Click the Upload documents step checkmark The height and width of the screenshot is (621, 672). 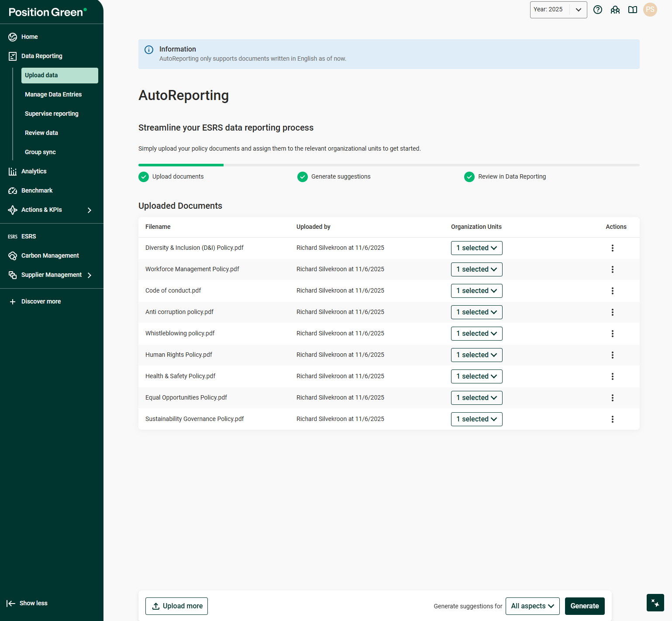(144, 177)
